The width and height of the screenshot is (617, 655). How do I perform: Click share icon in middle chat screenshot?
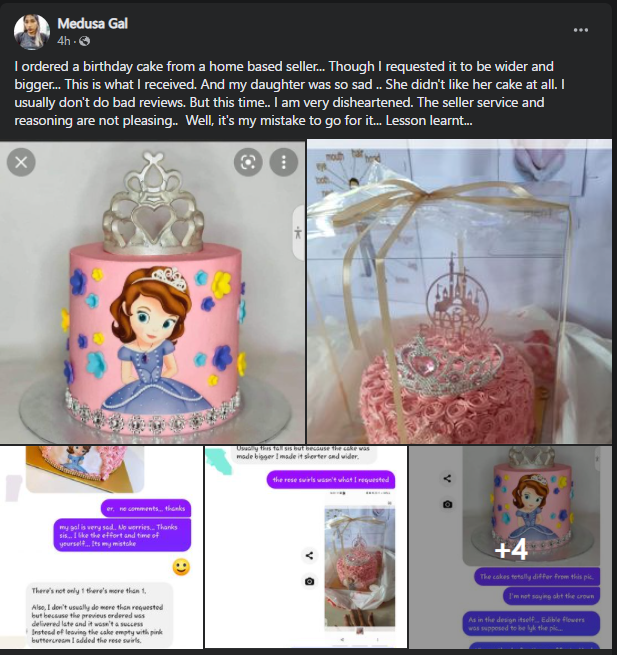pyautogui.click(x=309, y=555)
